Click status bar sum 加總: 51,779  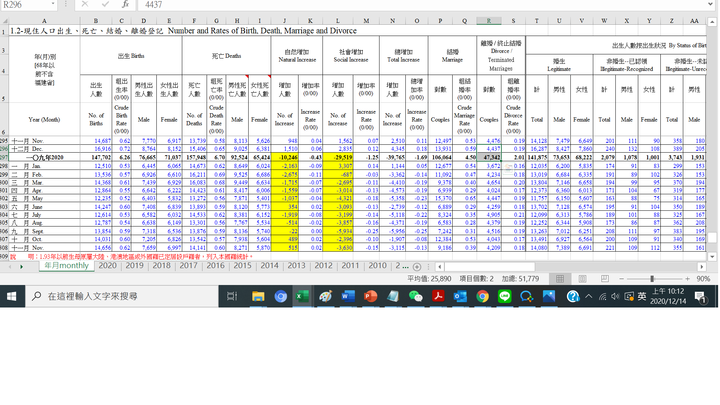pos(520,279)
